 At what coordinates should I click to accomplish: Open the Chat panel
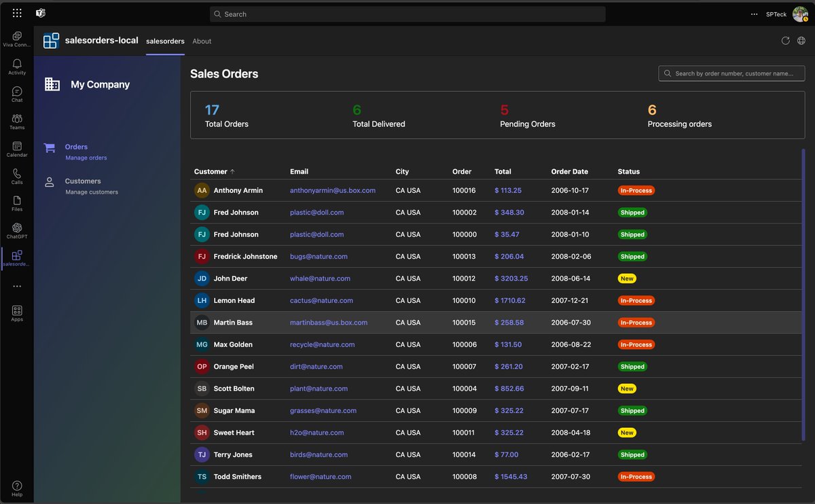coord(16,93)
